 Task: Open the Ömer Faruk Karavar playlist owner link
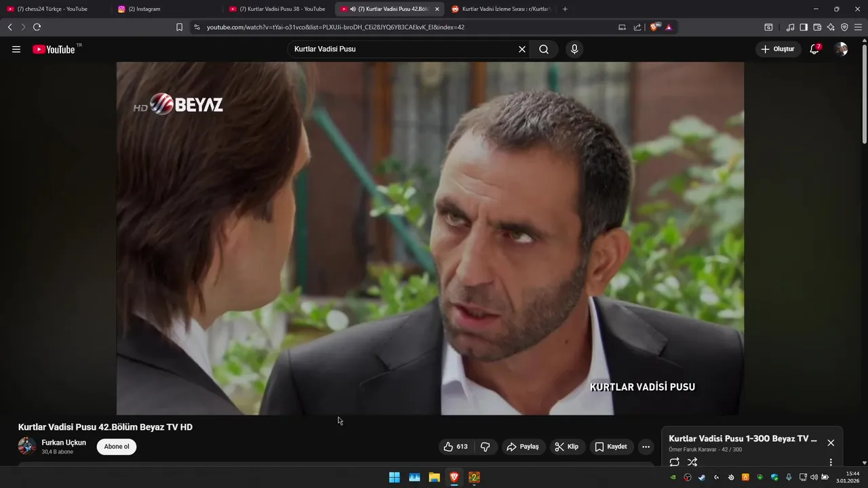tap(694, 449)
